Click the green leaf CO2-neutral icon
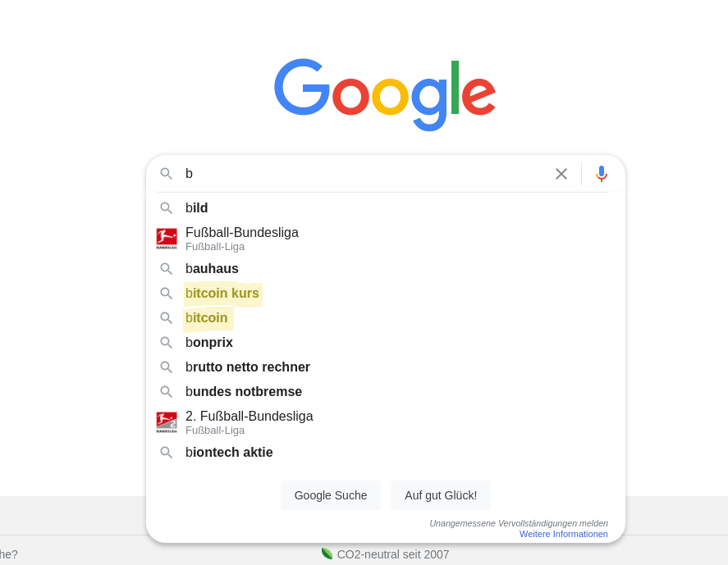The height and width of the screenshot is (565, 728). point(327,554)
